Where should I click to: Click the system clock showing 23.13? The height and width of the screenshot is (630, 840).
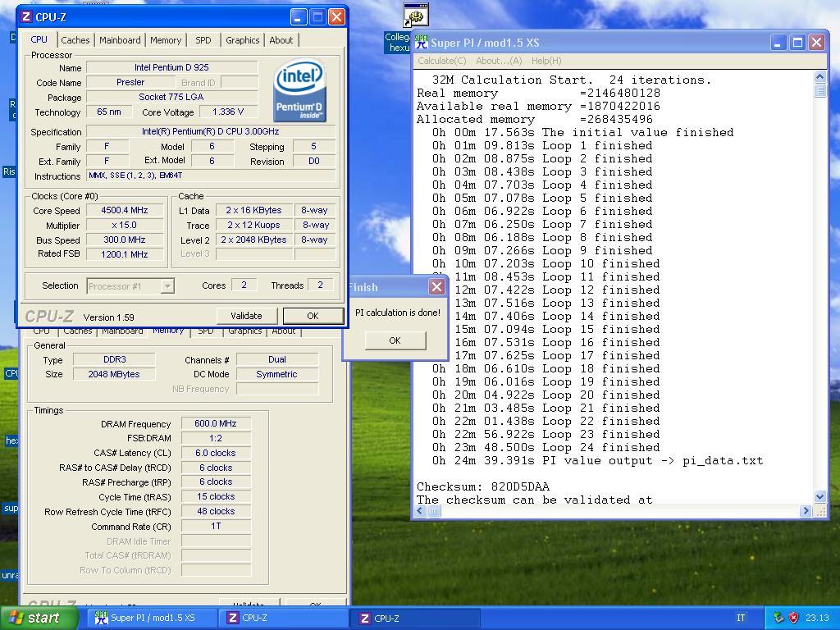click(817, 618)
